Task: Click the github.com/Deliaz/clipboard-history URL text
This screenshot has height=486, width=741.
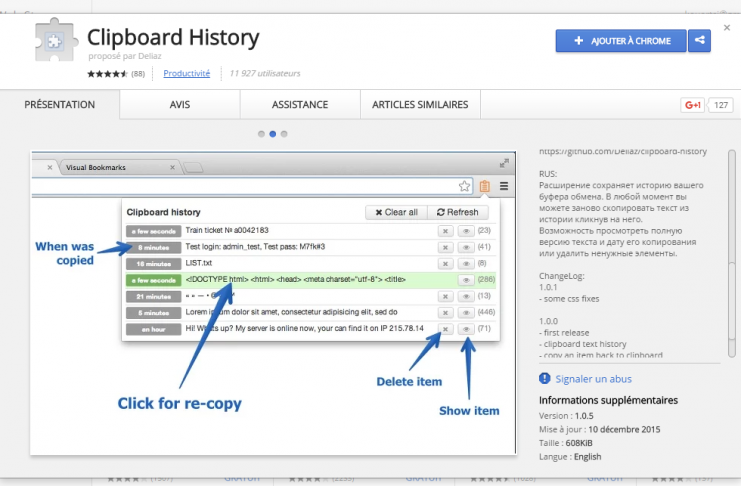Action: tap(623, 151)
